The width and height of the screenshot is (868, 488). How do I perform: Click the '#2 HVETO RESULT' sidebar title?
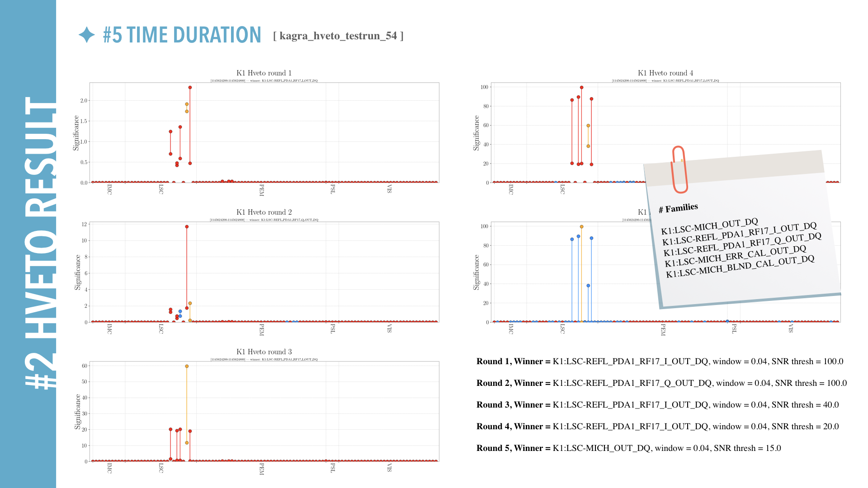pyautogui.click(x=41, y=243)
